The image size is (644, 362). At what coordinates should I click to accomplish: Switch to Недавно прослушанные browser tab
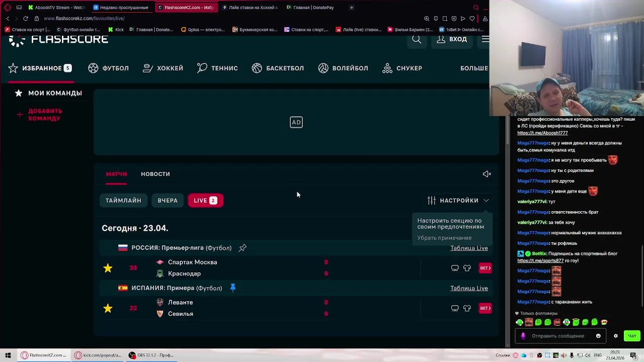121,8
